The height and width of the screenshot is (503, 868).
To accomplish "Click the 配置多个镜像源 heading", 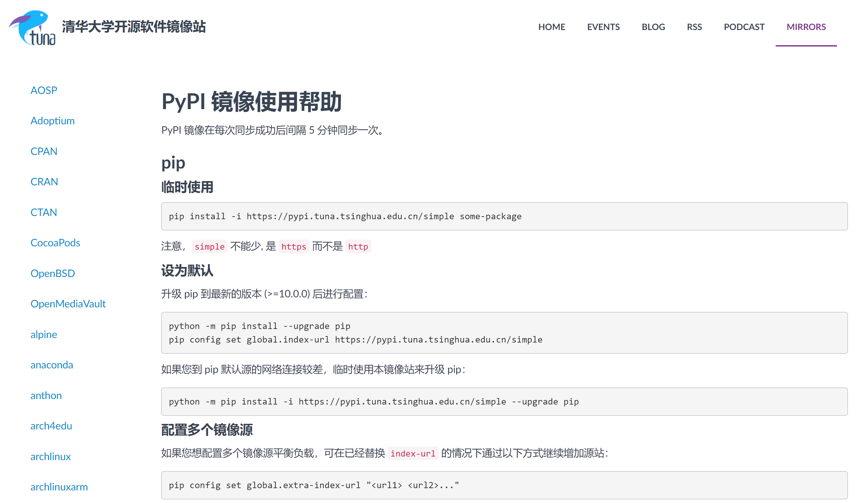I will coord(207,430).
